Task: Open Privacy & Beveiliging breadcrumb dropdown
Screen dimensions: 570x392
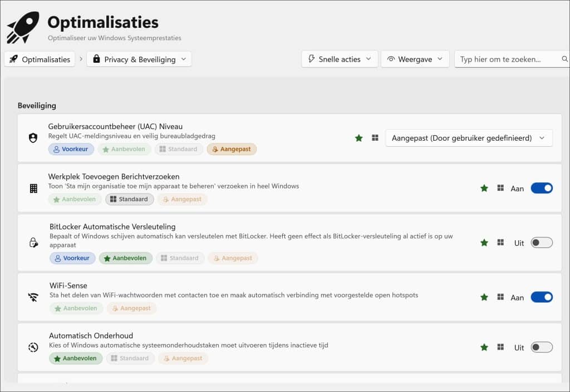Action: (x=139, y=59)
